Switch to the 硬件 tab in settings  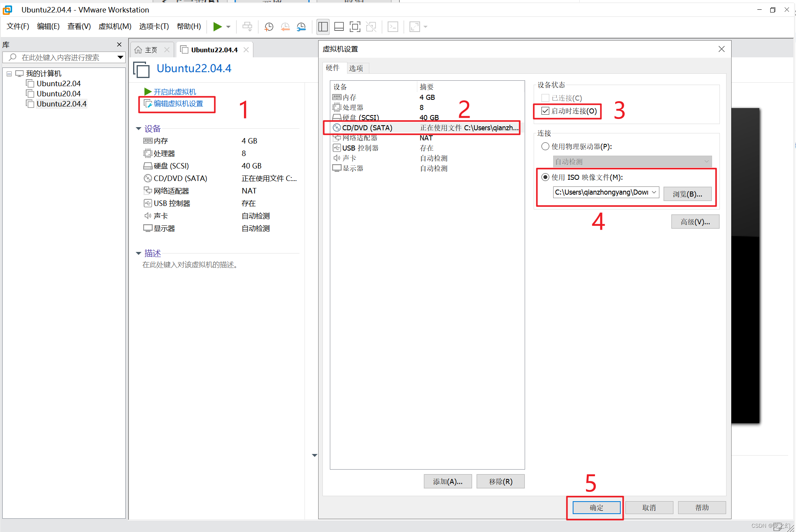pos(333,68)
